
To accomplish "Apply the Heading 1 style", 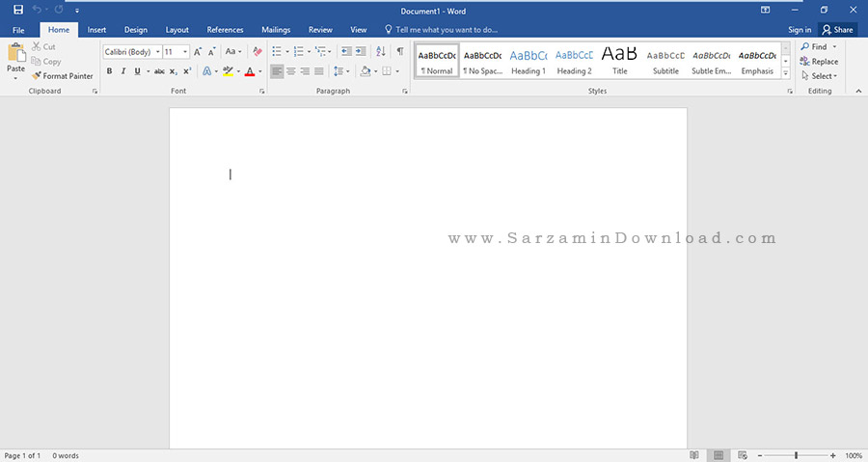I will tap(529, 61).
